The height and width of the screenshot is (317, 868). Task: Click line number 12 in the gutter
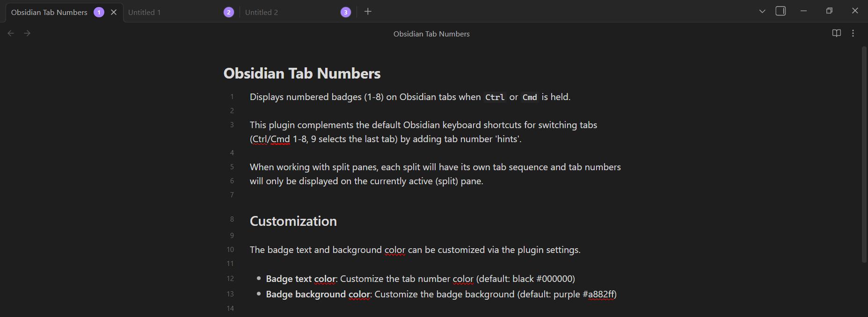point(230,278)
